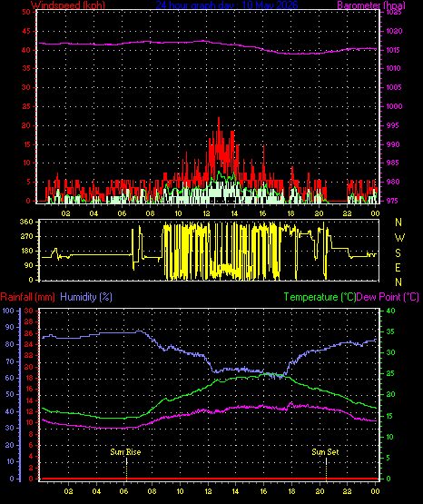Screen dimensions: 423x504
Task: Click the 270 value on wind direction axis
Action: point(26,236)
